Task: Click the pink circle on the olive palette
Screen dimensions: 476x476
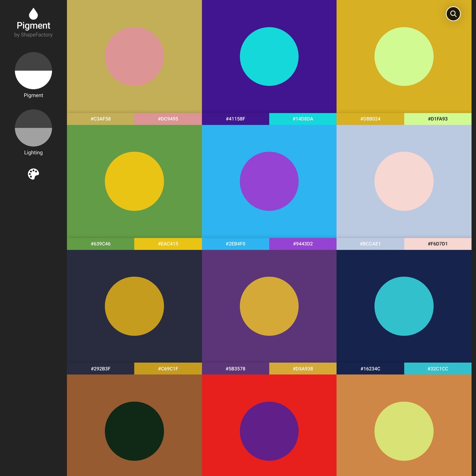Action: [x=134, y=57]
